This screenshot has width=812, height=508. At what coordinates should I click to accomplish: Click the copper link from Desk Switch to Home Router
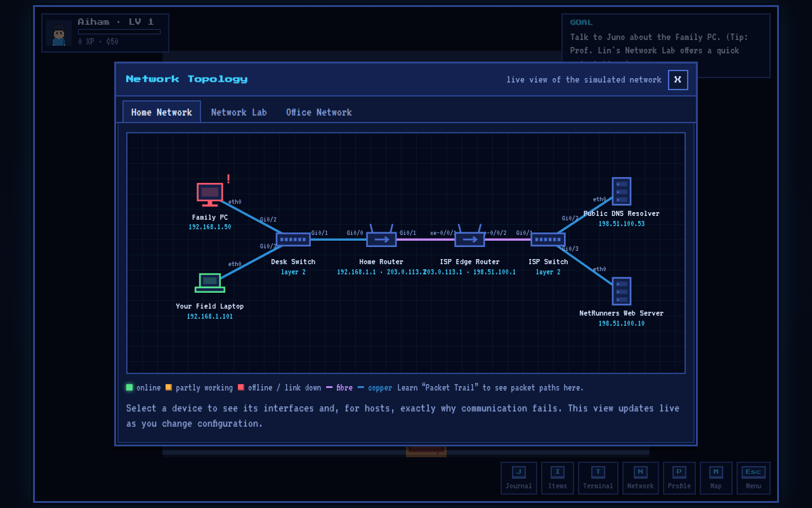pyautogui.click(x=338, y=239)
